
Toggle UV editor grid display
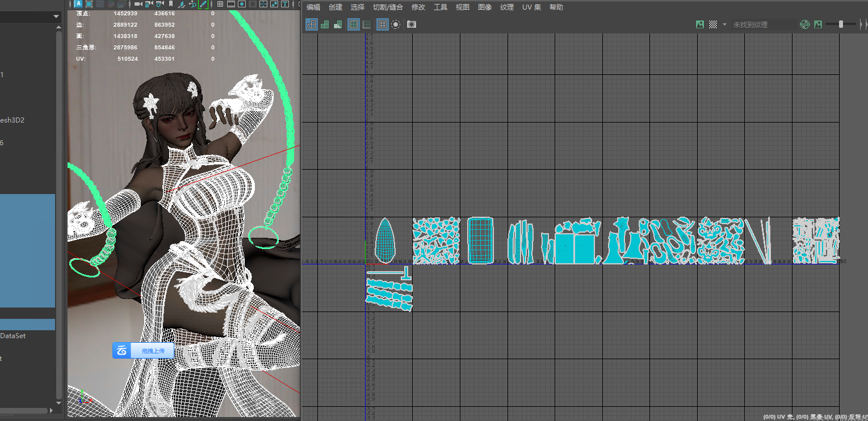pos(383,24)
